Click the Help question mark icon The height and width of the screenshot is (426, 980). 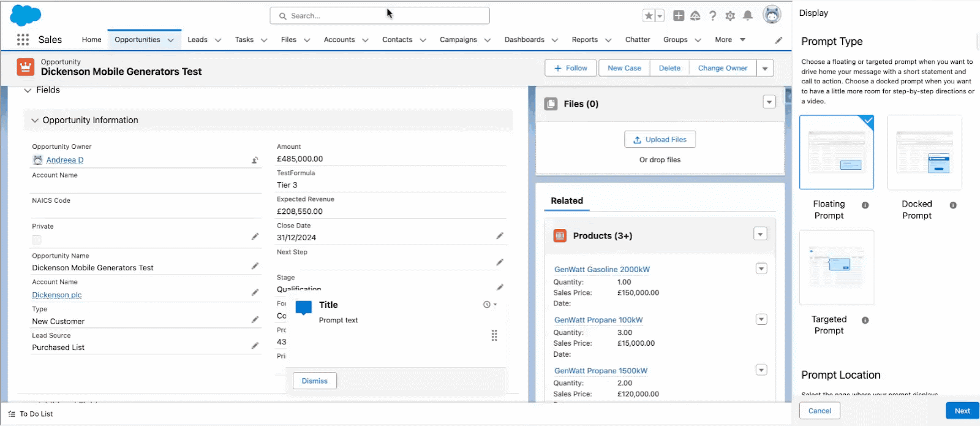coord(712,16)
